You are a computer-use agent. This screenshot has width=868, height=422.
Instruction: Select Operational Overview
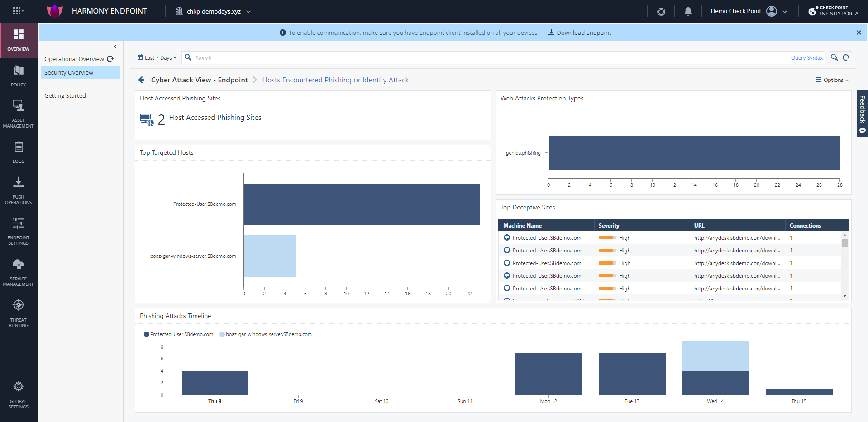tap(74, 59)
